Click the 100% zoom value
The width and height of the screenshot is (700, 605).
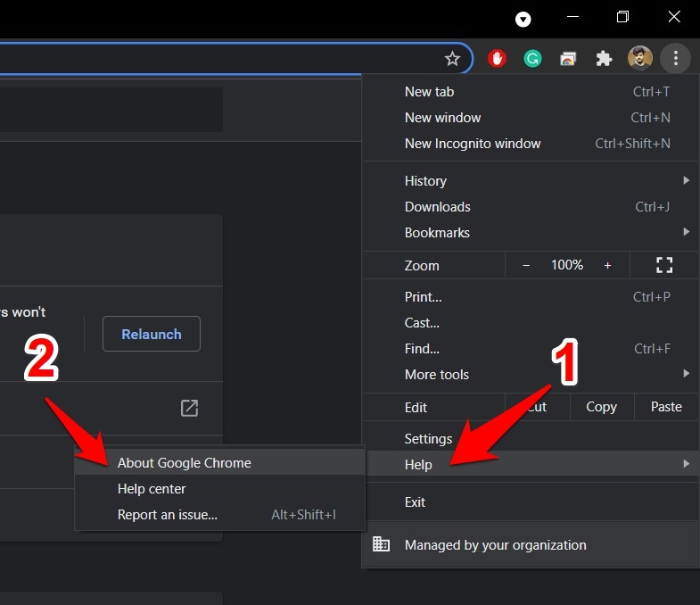(x=567, y=265)
